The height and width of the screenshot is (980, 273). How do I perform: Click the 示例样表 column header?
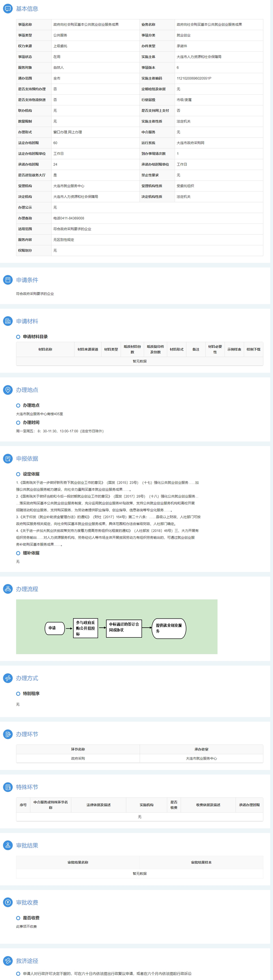[x=234, y=349]
